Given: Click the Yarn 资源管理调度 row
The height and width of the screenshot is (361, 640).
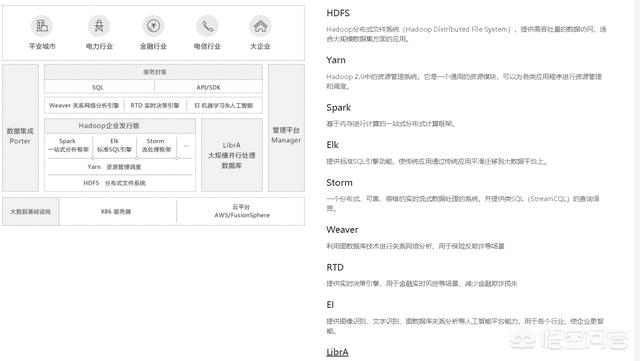Looking at the screenshot, I should 120,167.
